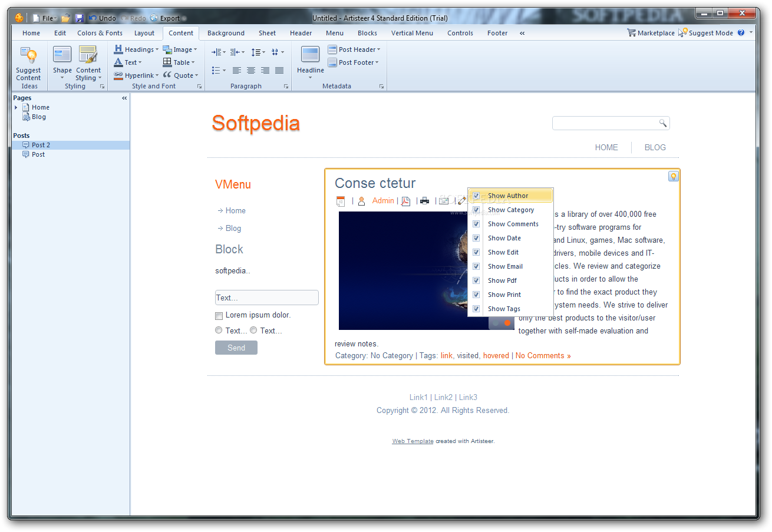Align paragraph text right
The image size is (772, 532).
(265, 70)
